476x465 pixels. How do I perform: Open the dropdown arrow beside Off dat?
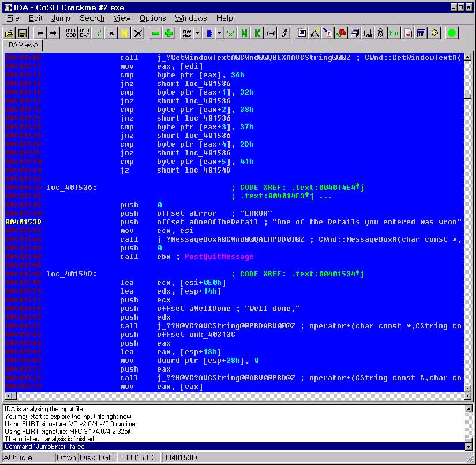(x=198, y=33)
